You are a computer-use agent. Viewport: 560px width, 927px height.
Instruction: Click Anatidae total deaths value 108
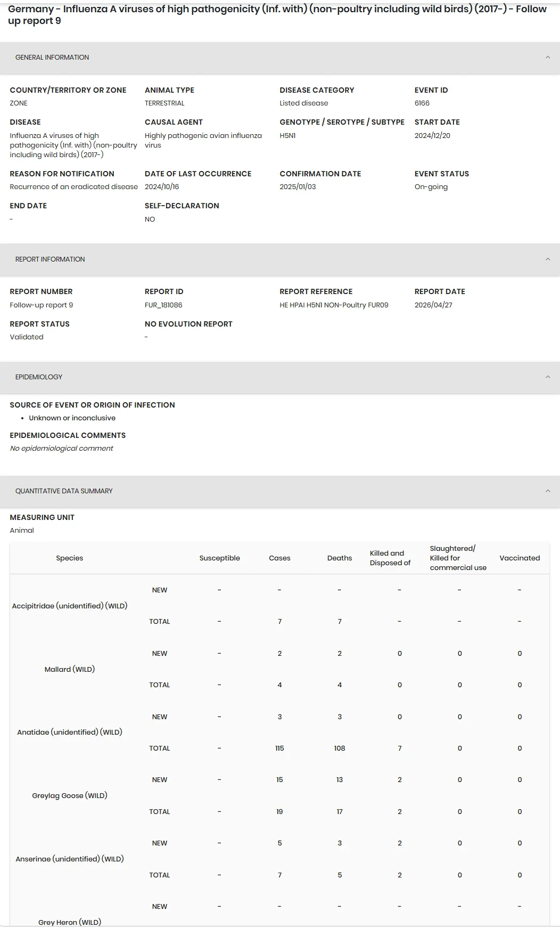pos(340,749)
